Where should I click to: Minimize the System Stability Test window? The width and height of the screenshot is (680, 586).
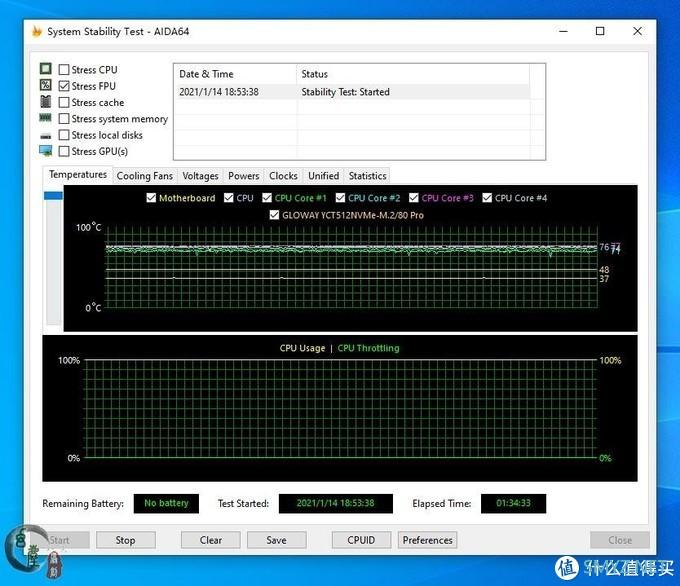pyautogui.click(x=563, y=31)
